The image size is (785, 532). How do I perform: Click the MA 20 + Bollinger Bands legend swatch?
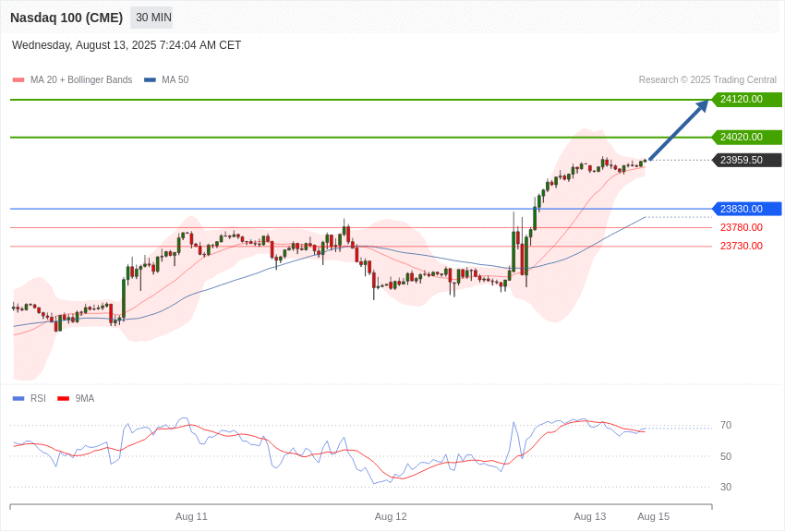18,80
